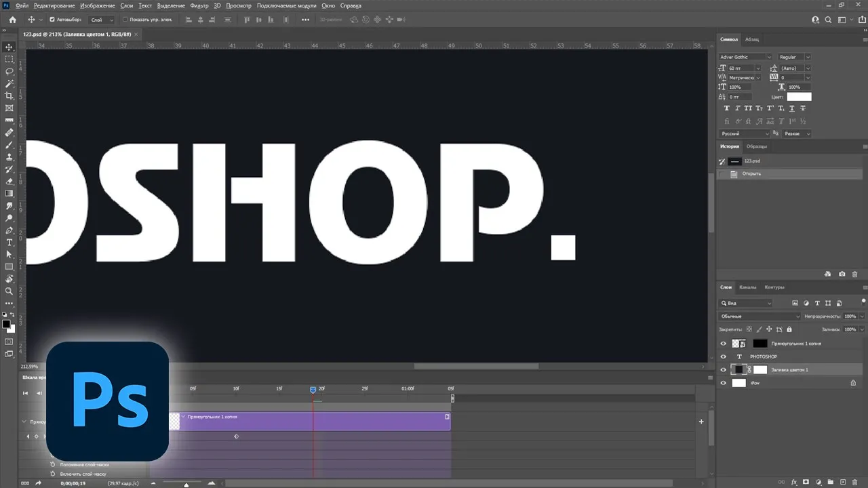
Task: Select the Zoom magnifier tool
Action: click(9, 291)
